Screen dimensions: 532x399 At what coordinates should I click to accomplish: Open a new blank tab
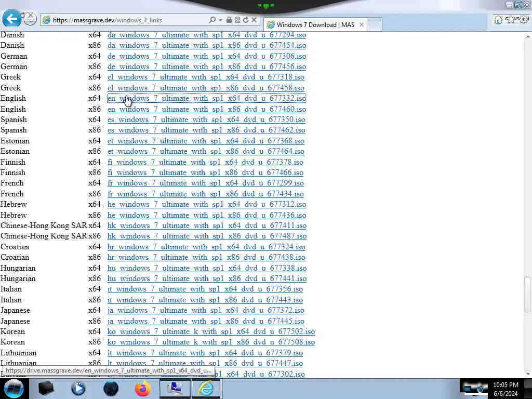(x=375, y=24)
